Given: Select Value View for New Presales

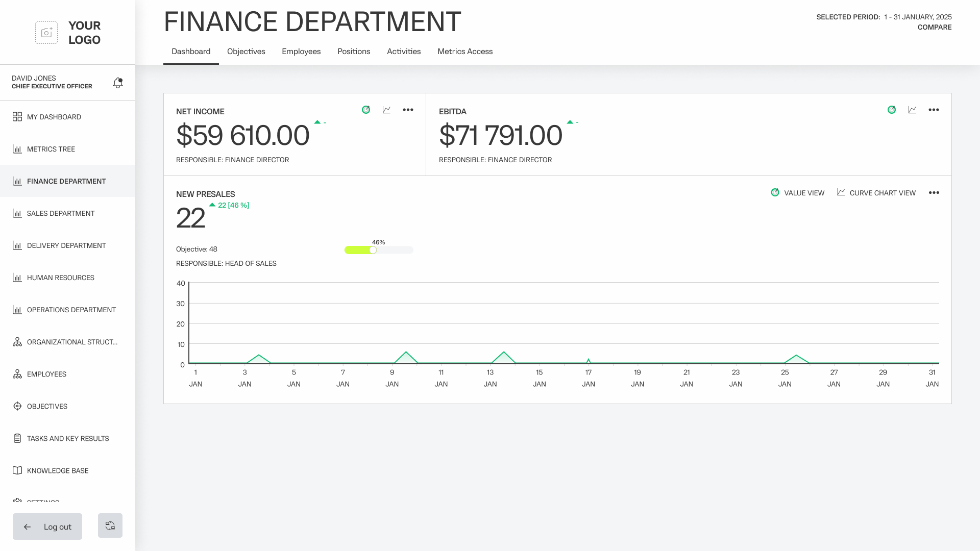Looking at the screenshot, I should pos(798,193).
